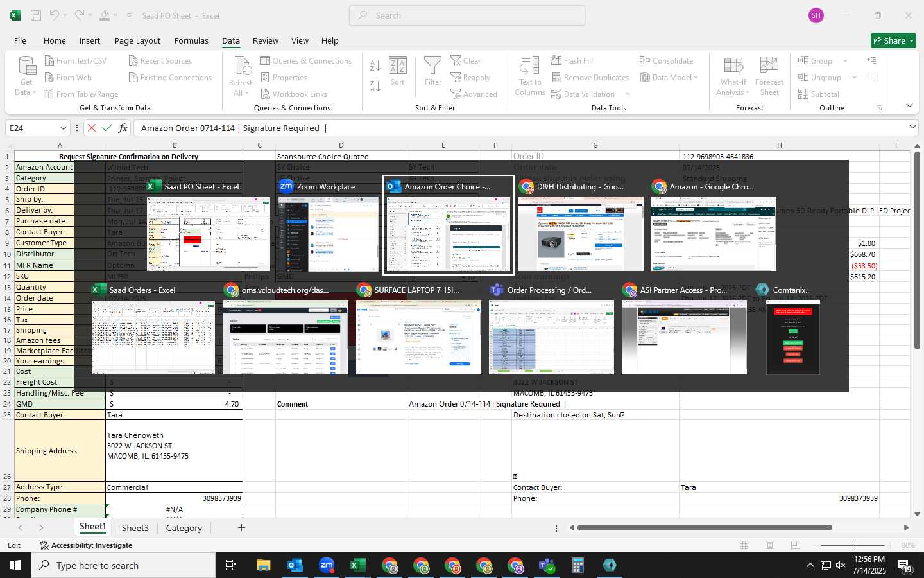Open File Explorer from taskbar
The height and width of the screenshot is (578, 924).
click(263, 565)
